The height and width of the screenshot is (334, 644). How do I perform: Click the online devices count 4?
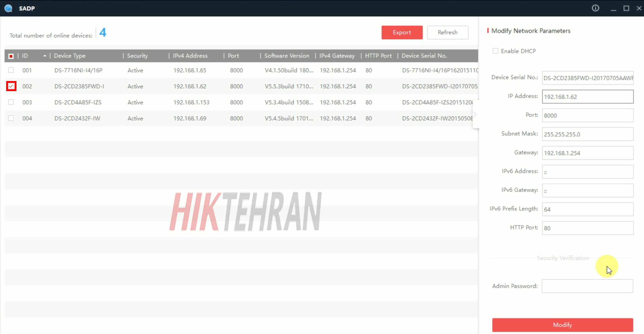[x=103, y=32]
